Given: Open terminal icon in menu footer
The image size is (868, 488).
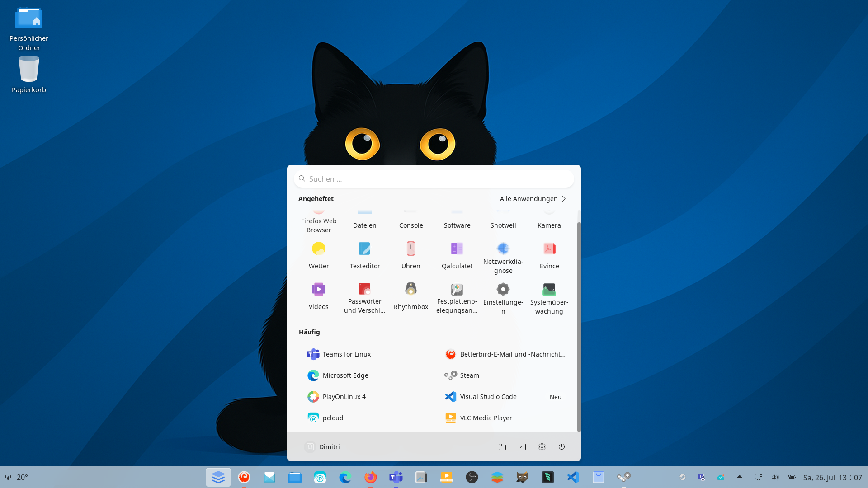Looking at the screenshot, I should [522, 447].
